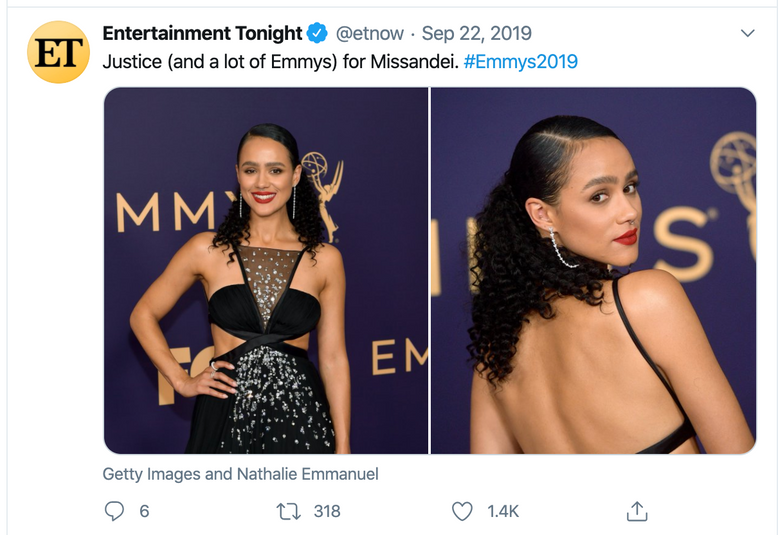
Task: Click the word 'Justice' in the tweet
Action: click(131, 61)
